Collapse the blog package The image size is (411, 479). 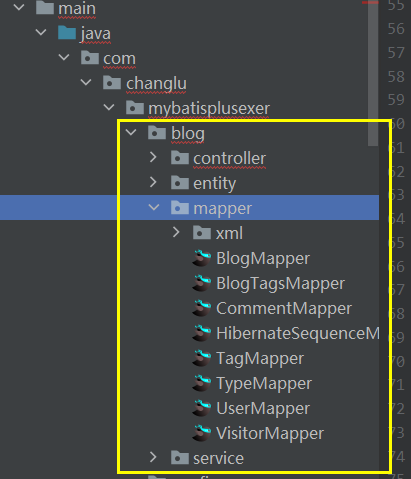pos(131,132)
